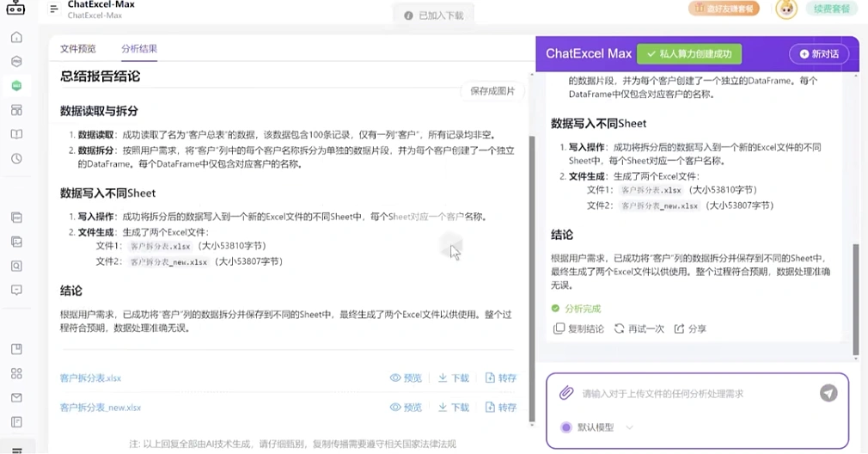Start a 新对话
Viewport: 868px width, 454px height.
pyautogui.click(x=819, y=53)
